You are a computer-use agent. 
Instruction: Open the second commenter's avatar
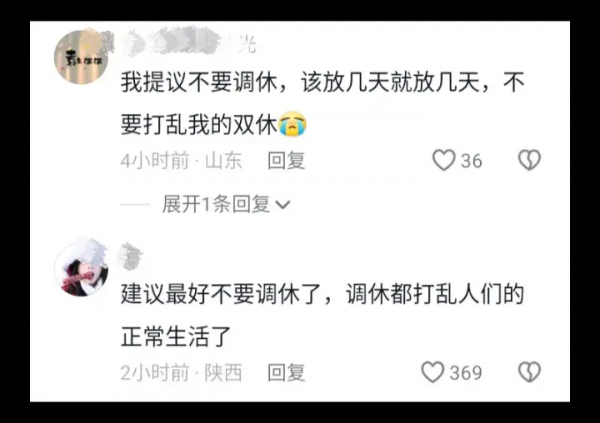click(x=81, y=269)
